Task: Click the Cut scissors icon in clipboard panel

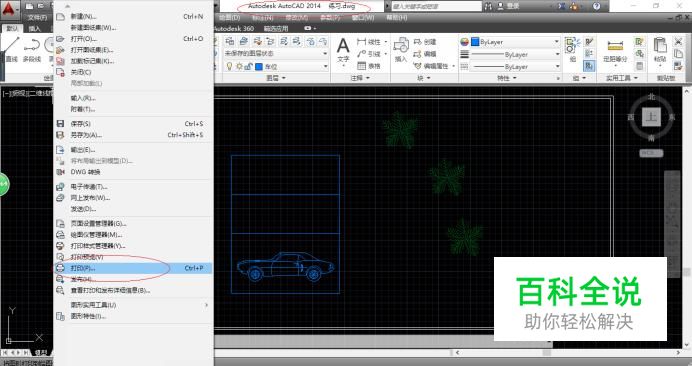Action: (679, 42)
